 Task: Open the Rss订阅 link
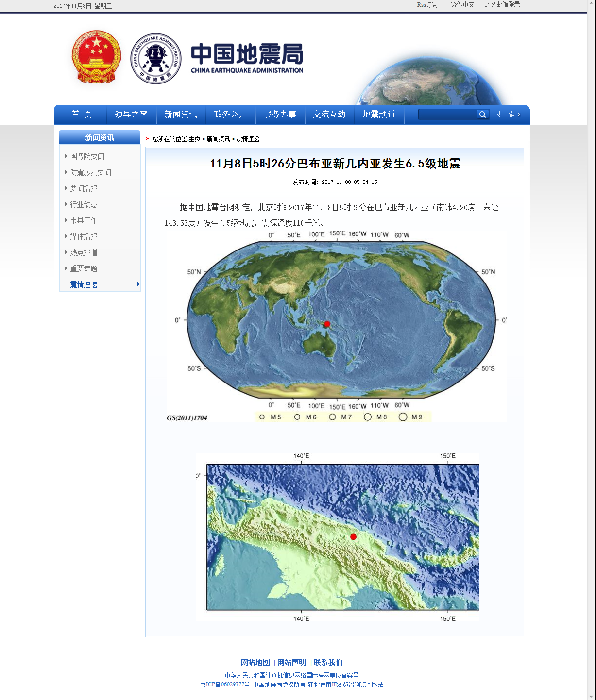tap(427, 5)
